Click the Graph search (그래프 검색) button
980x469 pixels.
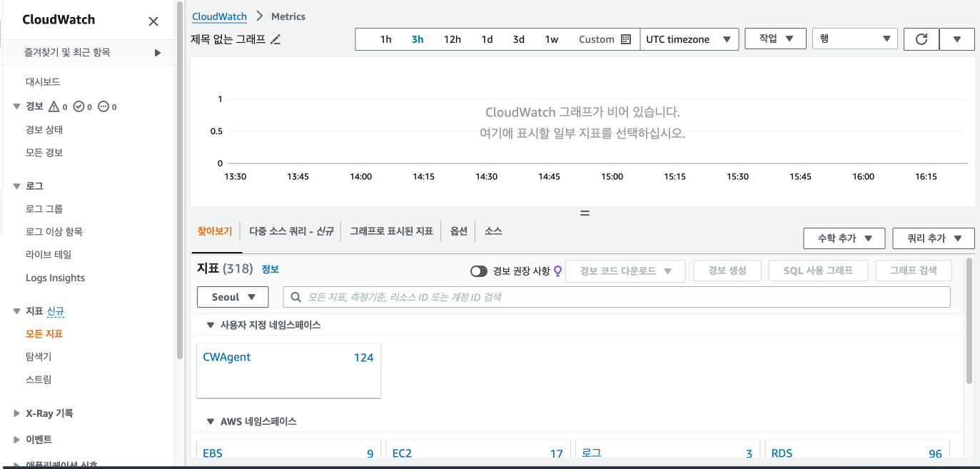click(914, 271)
